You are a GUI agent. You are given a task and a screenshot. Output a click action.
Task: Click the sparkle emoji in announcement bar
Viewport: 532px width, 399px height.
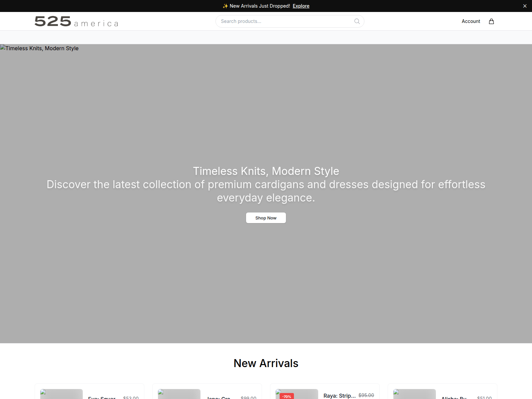coord(225,6)
